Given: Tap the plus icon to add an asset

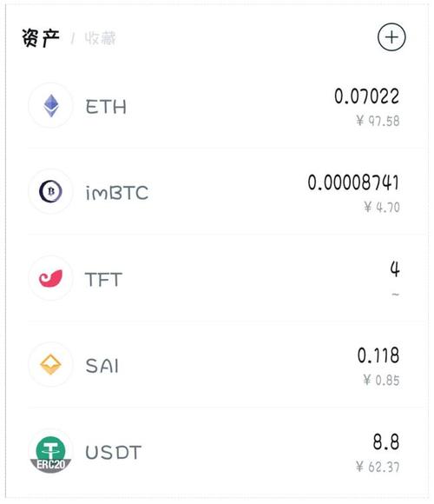Looking at the screenshot, I should point(391,37).
